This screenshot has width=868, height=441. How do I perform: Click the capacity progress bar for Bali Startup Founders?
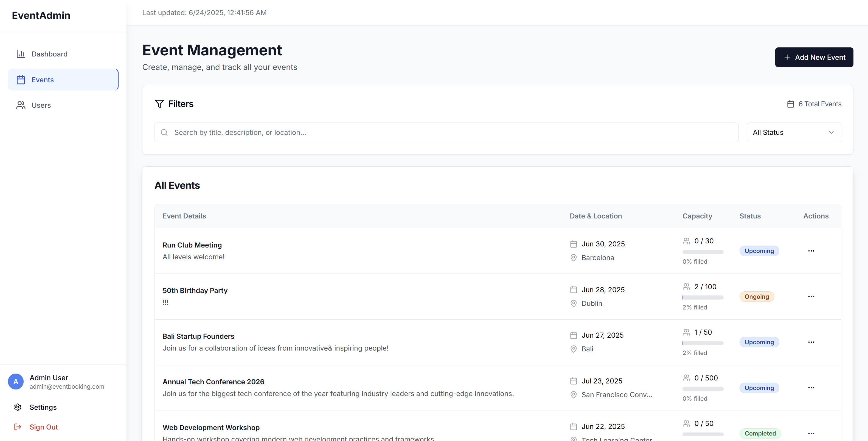(702, 343)
